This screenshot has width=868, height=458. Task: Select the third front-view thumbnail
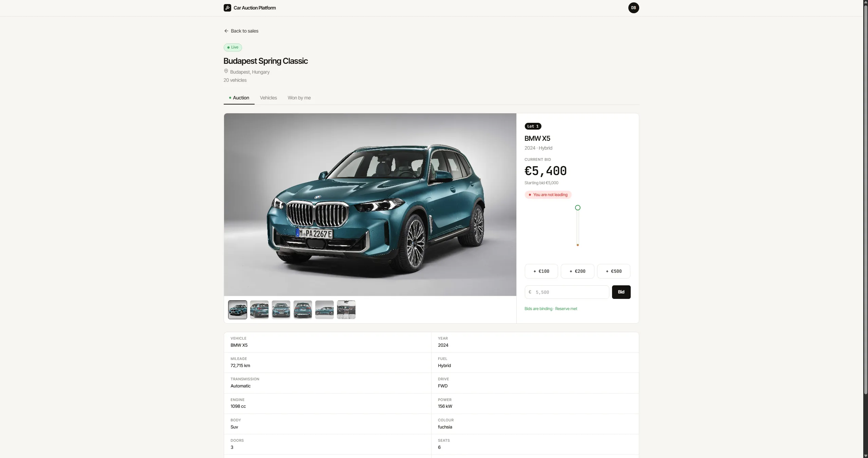pyautogui.click(x=281, y=309)
